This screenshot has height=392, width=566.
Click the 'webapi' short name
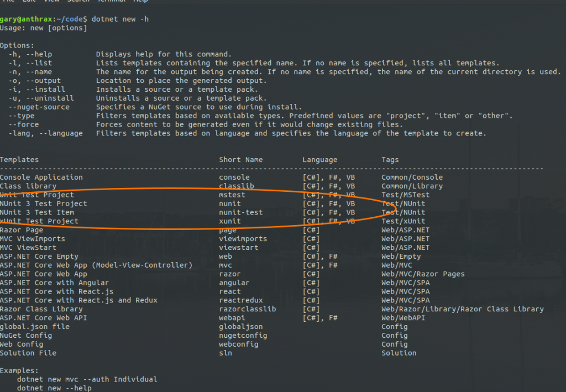point(232,318)
